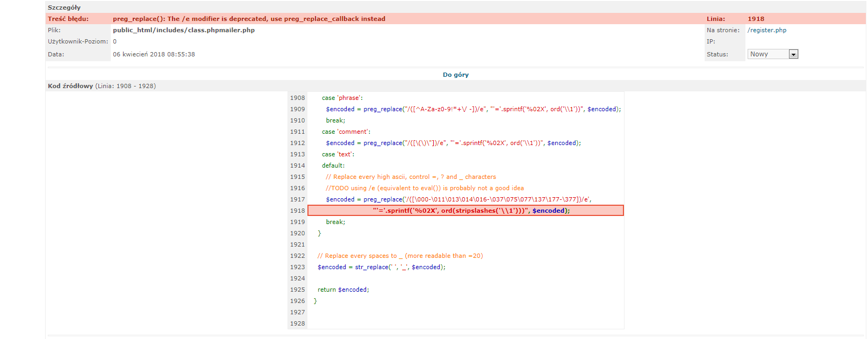Open the Status dropdown showing Nowy
This screenshot has height=339, width=868.
(x=772, y=54)
